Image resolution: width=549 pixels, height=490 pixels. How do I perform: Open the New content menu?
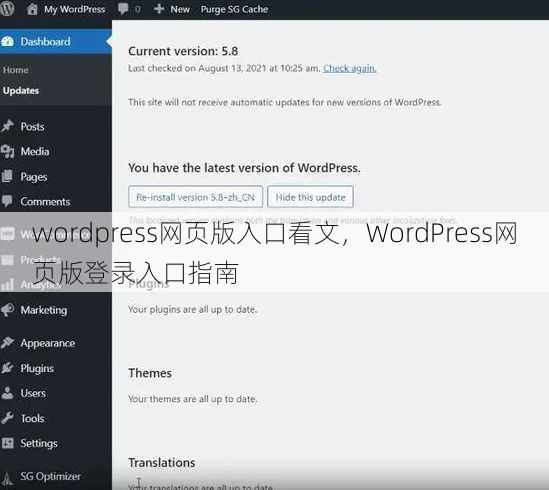(180, 9)
